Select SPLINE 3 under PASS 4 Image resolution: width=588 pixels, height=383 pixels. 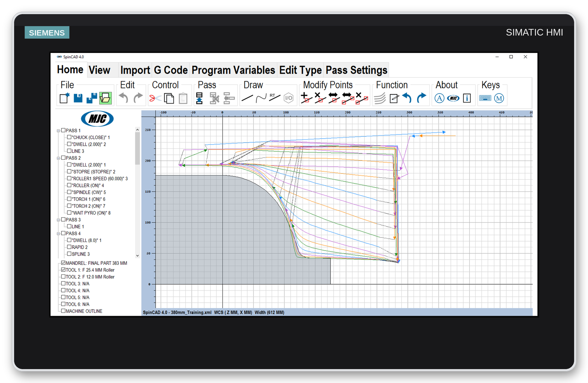(81, 254)
